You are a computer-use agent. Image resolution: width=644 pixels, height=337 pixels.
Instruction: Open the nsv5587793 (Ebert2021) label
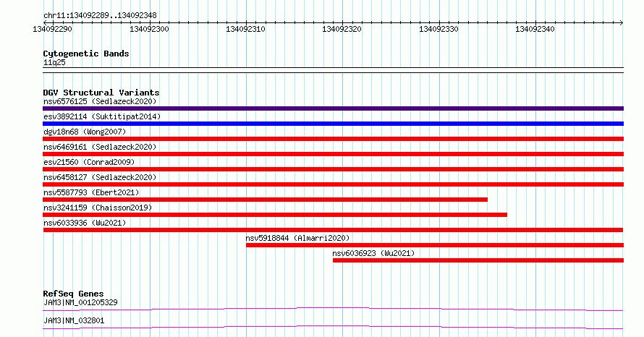point(91,192)
